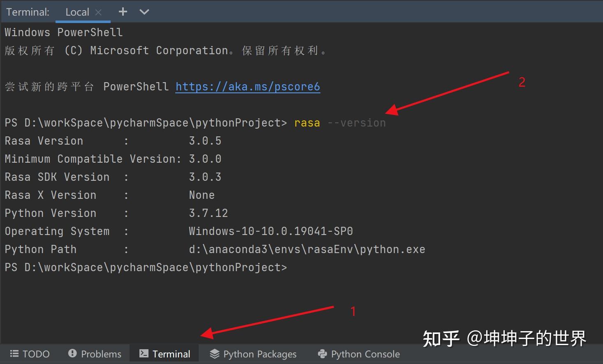Image resolution: width=603 pixels, height=364 pixels.
Task: Close the Local terminal tab
Action: point(98,12)
